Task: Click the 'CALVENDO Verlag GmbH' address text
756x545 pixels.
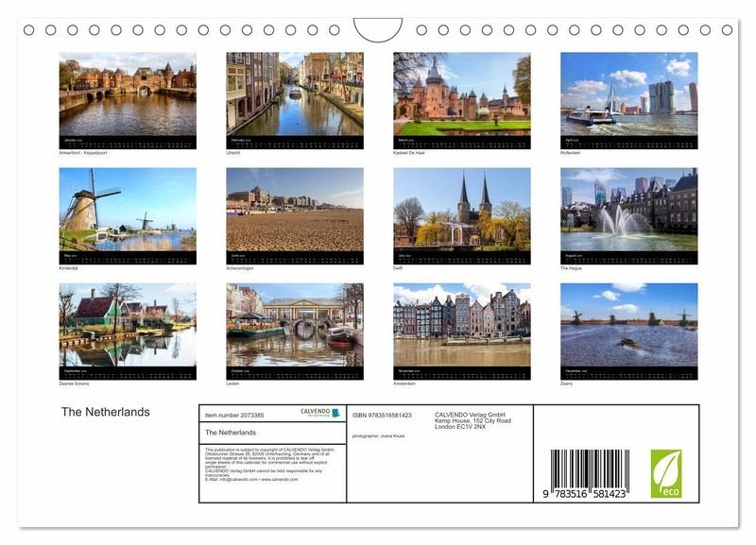Action: [472, 420]
